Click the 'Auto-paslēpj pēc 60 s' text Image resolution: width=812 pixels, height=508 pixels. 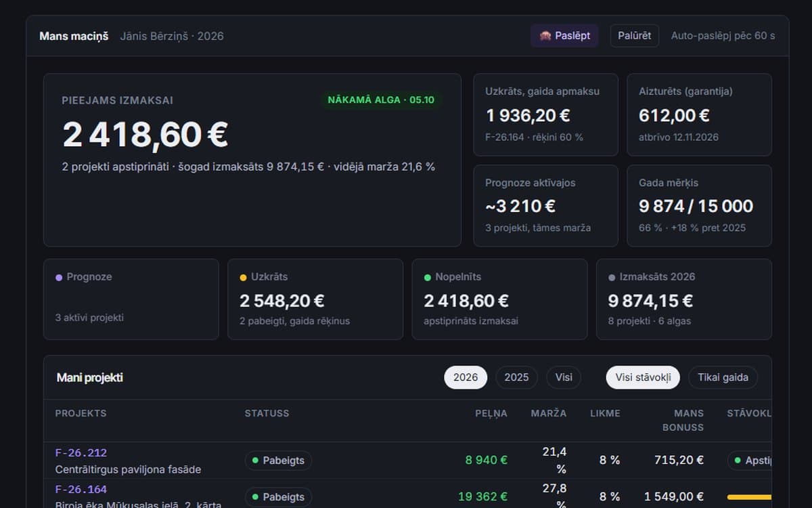point(723,36)
